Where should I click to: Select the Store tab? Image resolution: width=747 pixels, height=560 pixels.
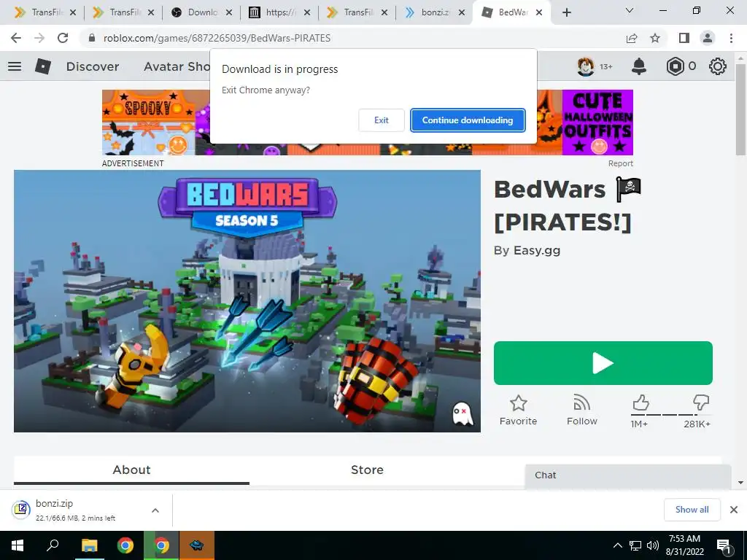(x=367, y=470)
